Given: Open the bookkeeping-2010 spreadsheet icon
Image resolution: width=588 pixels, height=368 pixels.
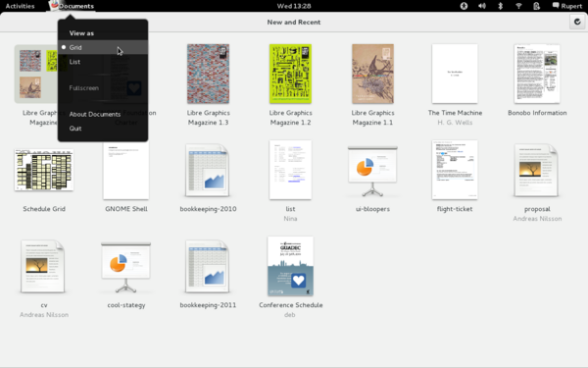Looking at the screenshot, I should pos(208,171).
